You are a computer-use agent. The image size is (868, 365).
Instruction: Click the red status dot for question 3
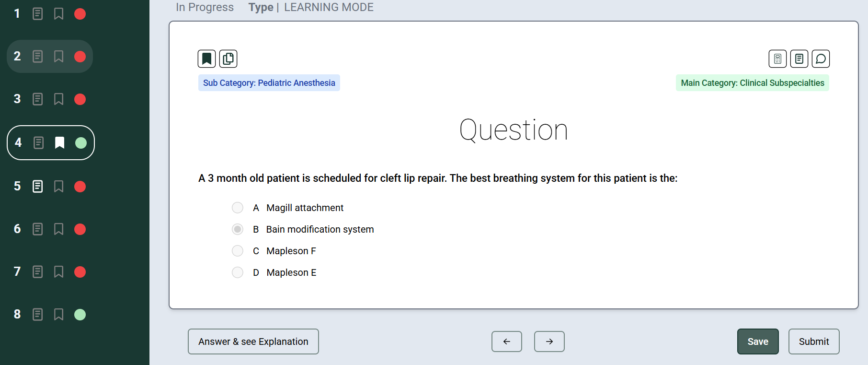coord(80,99)
